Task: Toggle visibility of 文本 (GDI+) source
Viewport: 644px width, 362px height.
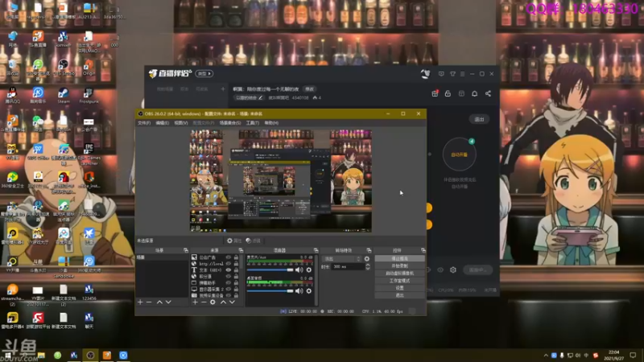Action: pyautogui.click(x=229, y=270)
